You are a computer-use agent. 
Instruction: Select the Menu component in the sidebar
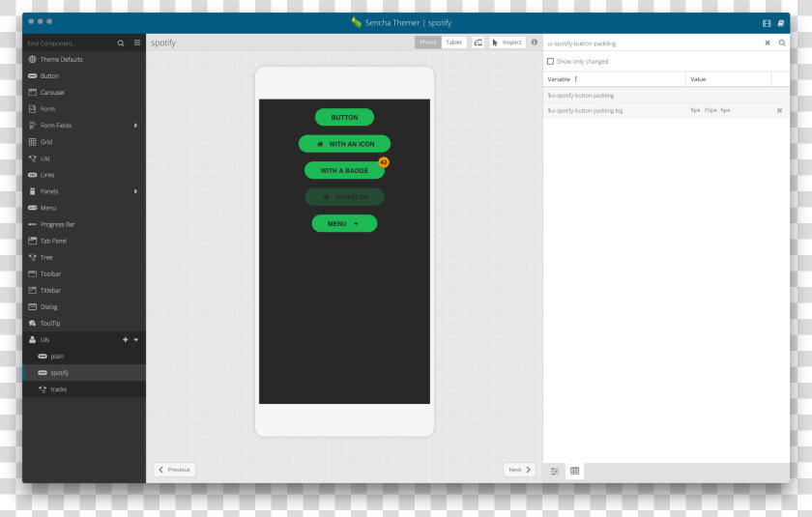pos(84,208)
